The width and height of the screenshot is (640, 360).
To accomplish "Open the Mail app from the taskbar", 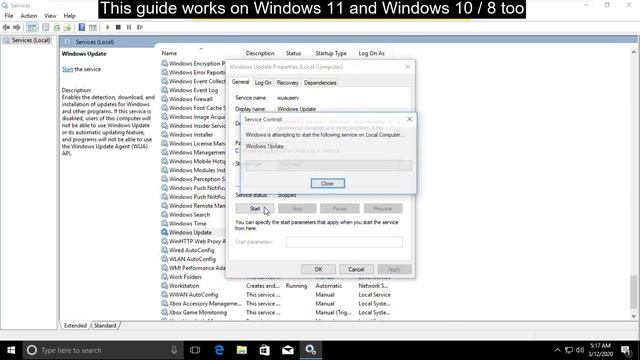I will 288,350.
